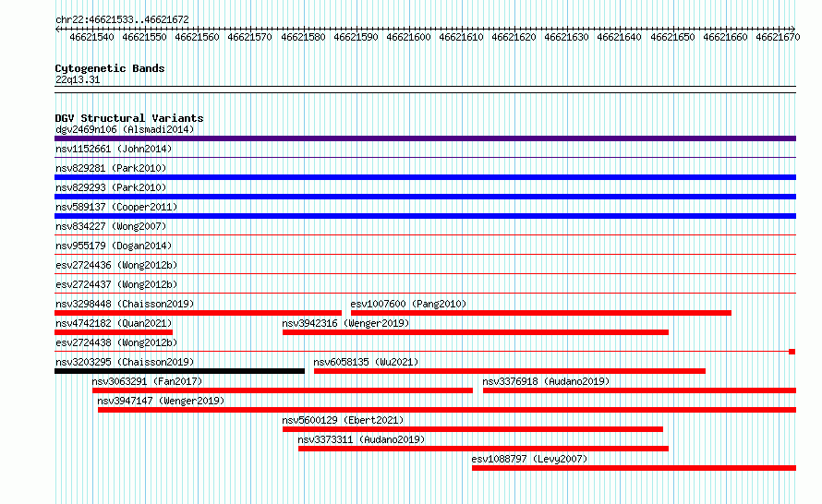This screenshot has height=504, width=822.
Task: Click ruler position 46621600
Action: (408, 37)
